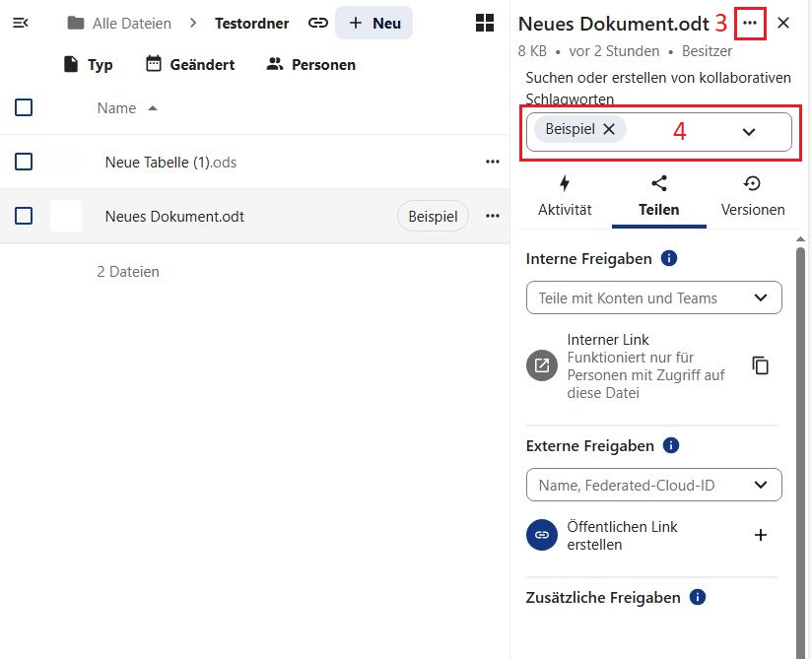Expand the collaborative tags dropdown
This screenshot has height=659, width=812.
click(749, 132)
